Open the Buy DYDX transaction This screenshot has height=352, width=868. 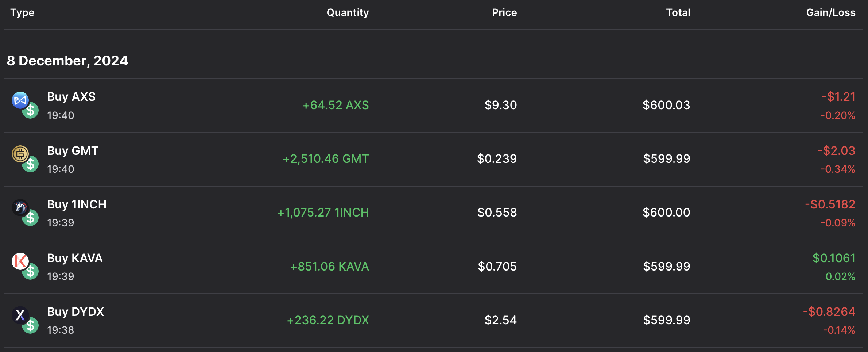[75, 312]
